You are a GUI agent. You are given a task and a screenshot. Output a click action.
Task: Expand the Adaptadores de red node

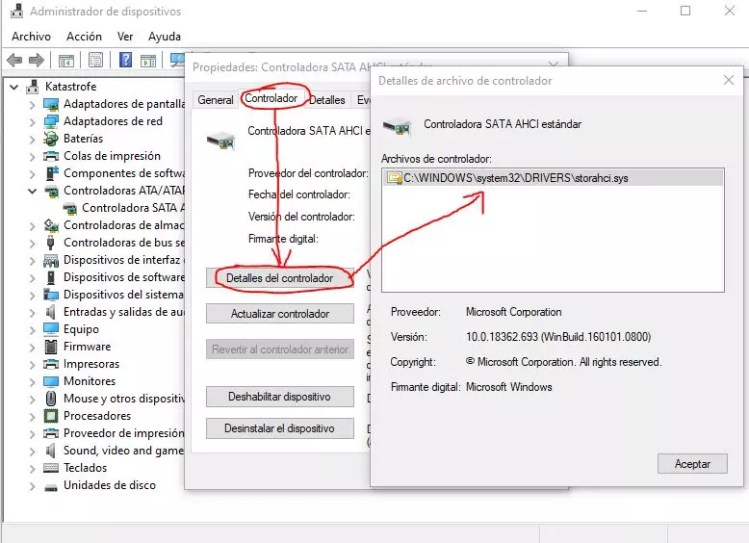coord(33,122)
